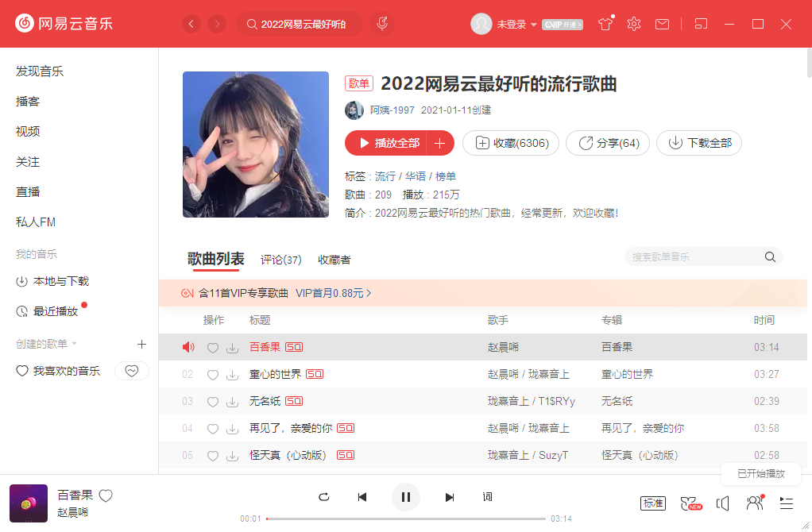Viewport: 812px width, 532px height.
Task: Switch to mini player mode icon
Action: click(700, 25)
